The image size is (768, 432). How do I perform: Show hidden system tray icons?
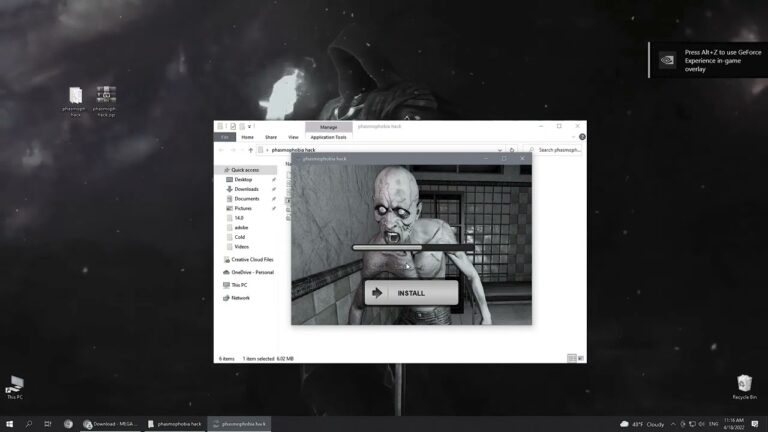coord(673,424)
